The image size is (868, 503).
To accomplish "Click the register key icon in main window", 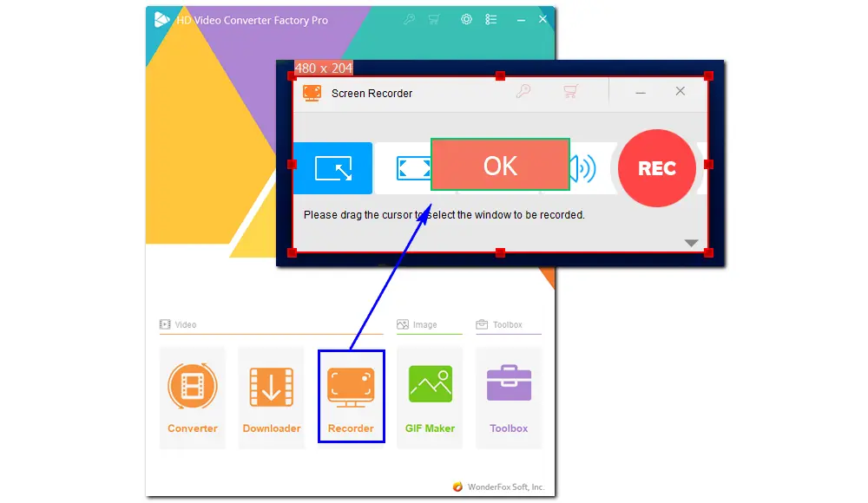I will click(409, 19).
